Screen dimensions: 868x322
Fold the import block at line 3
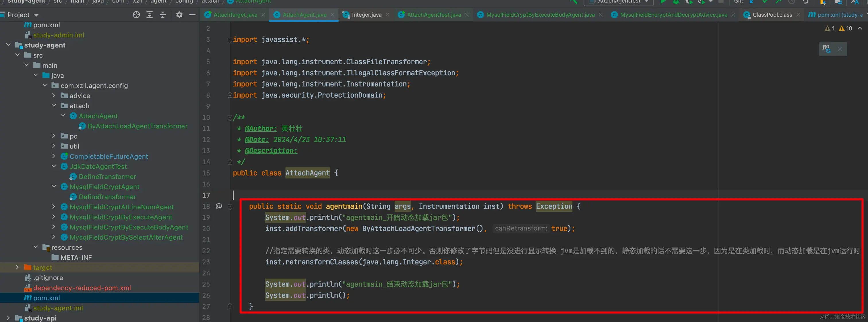tap(230, 40)
